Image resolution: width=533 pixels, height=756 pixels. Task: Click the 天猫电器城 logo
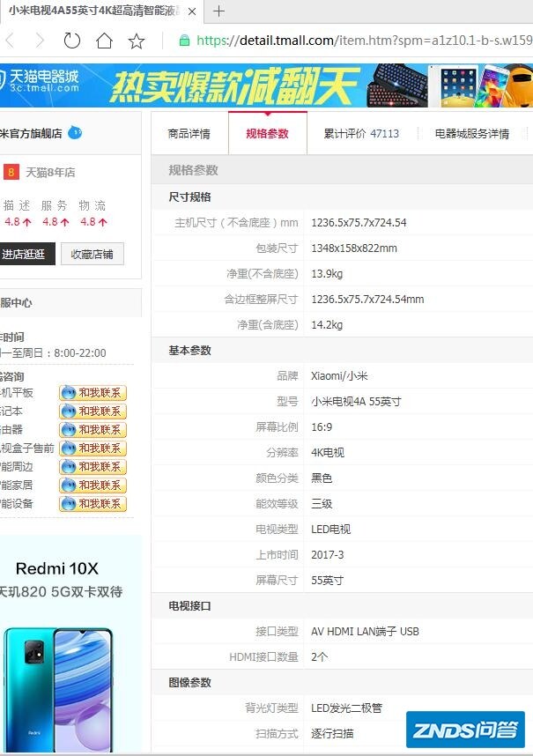tap(40, 81)
